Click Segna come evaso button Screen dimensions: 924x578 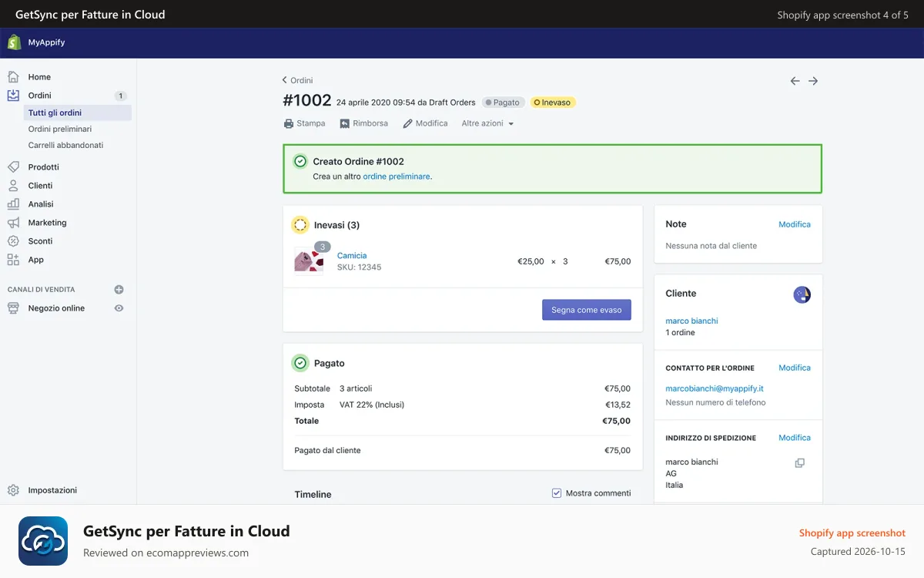pyautogui.click(x=587, y=310)
